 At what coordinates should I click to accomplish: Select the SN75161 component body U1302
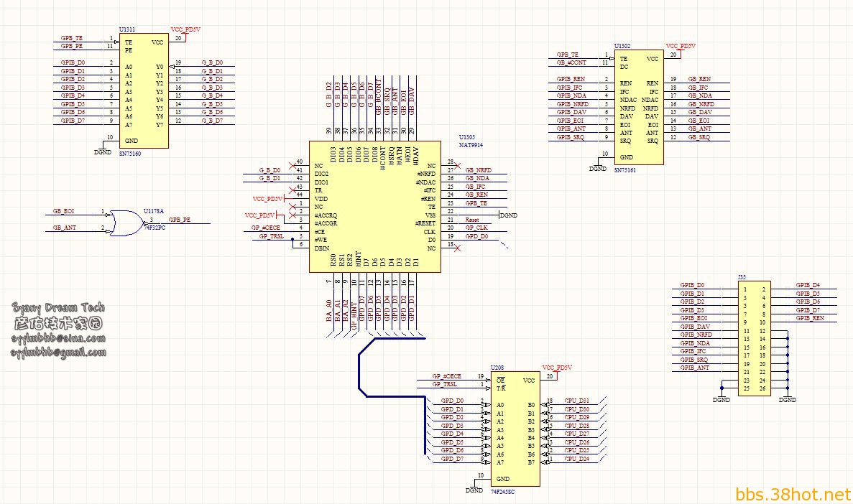coord(639,107)
